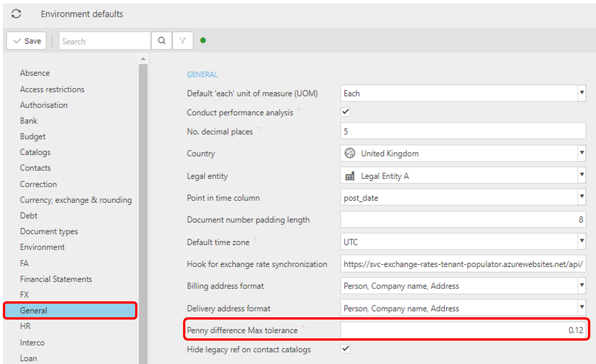
Task: Click the Country field label
Action: 201,154
